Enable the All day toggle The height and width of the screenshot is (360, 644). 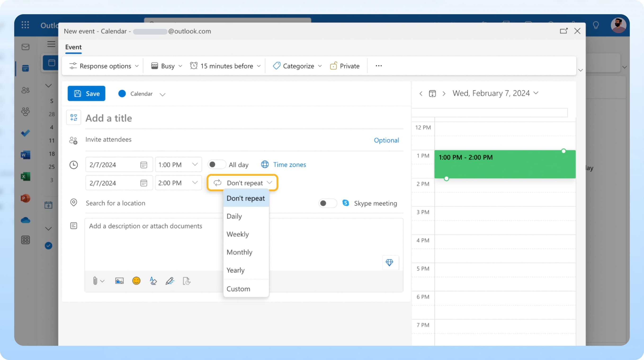click(x=216, y=165)
